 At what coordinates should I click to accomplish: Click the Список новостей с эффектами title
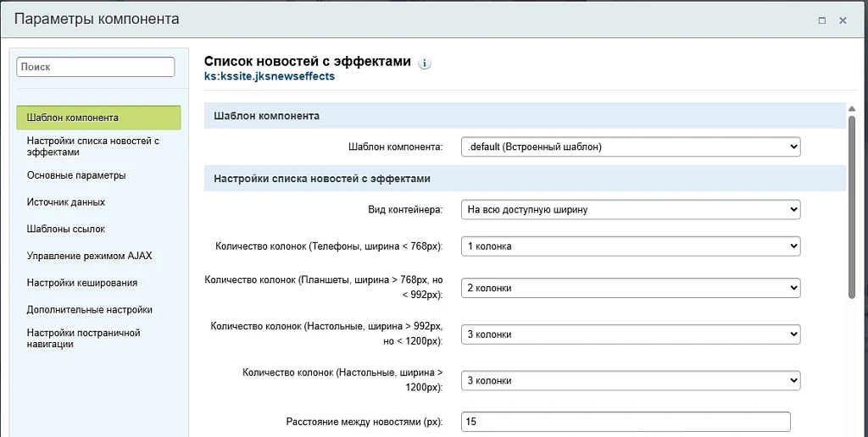click(308, 62)
